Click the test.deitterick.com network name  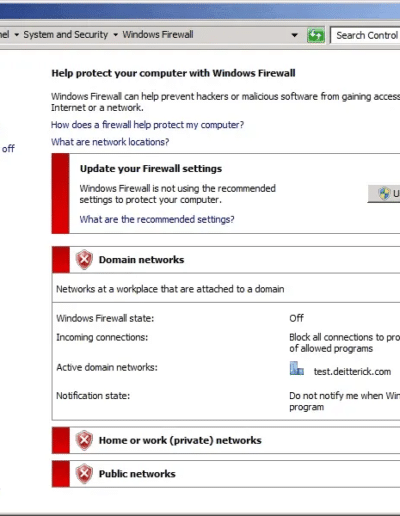[352, 371]
